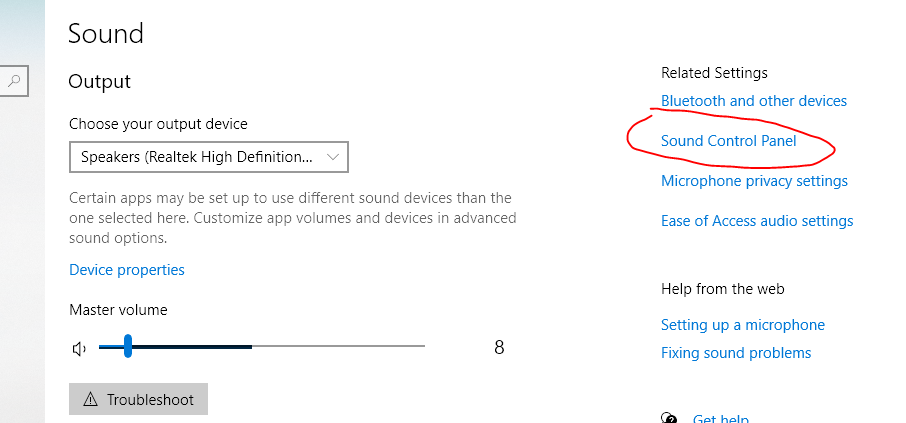Open Fixing sound problems help link
The image size is (906, 423).
736,353
